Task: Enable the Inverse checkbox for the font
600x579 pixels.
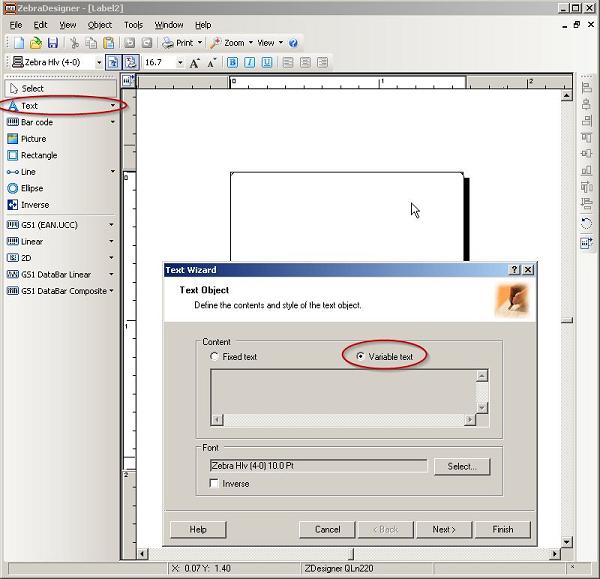Action: pyautogui.click(x=215, y=484)
